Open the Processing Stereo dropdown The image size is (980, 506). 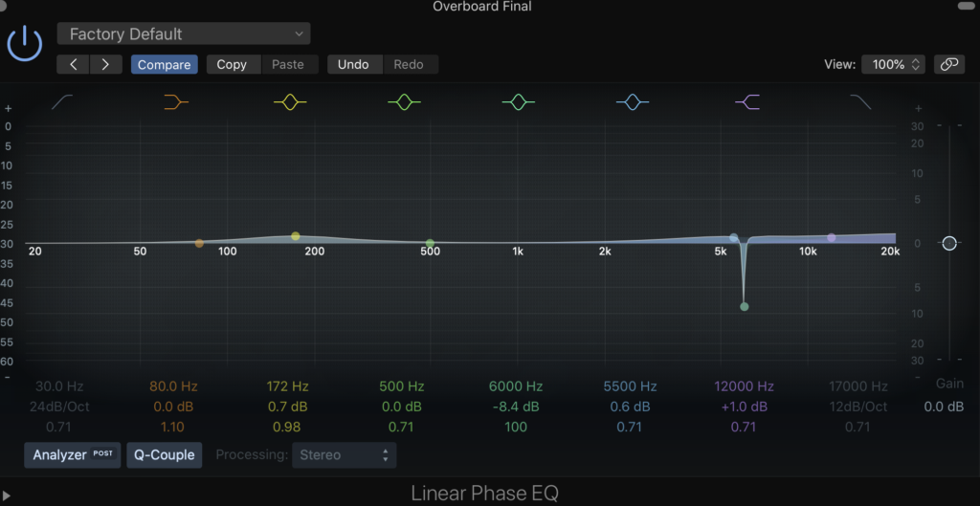(345, 455)
